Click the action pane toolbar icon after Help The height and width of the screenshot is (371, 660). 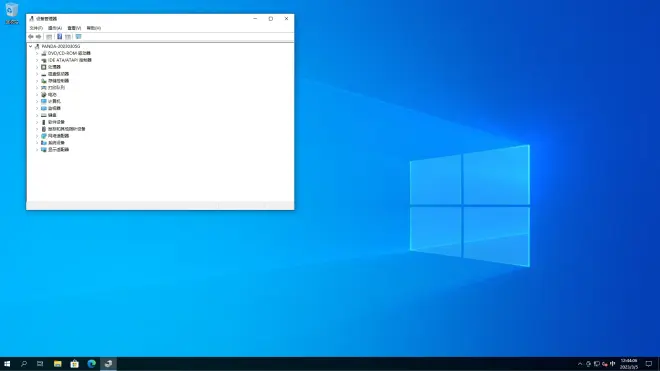coord(68,37)
